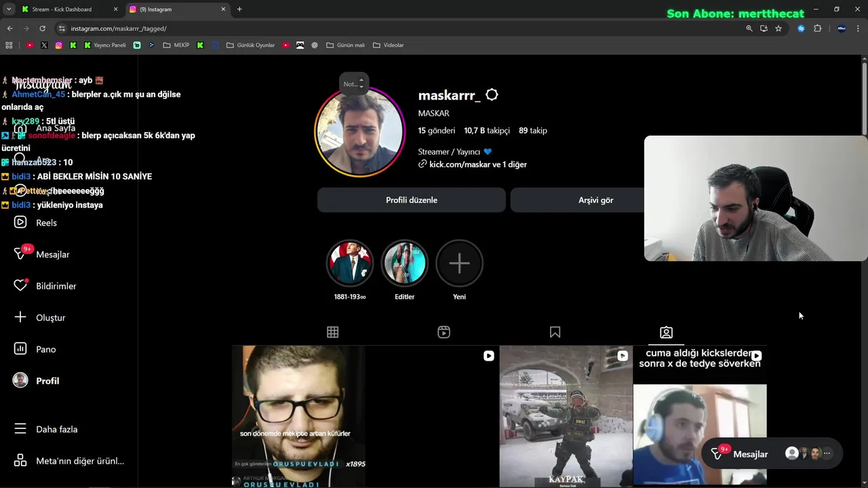
Task: Expand the floating Mesajlar options (three dots)
Action: pyautogui.click(x=827, y=453)
